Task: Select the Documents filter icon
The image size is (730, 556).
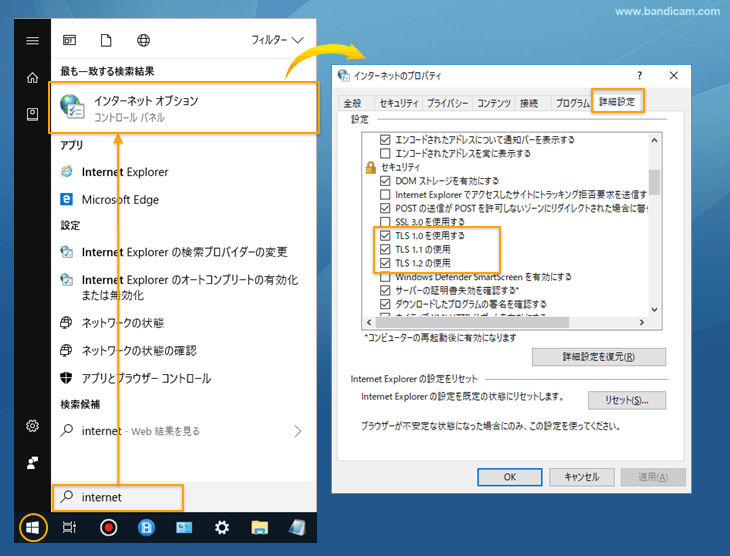Action: point(106,40)
